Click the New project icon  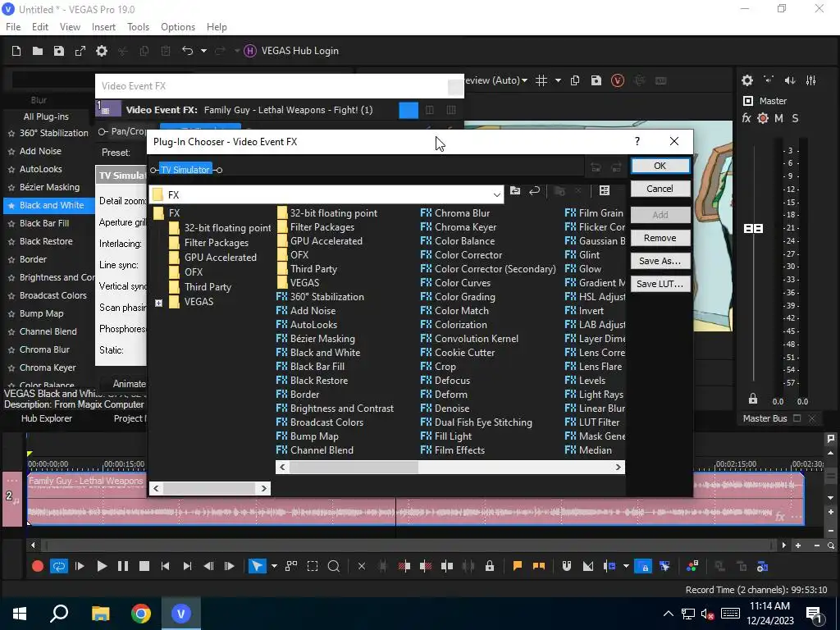(16, 51)
